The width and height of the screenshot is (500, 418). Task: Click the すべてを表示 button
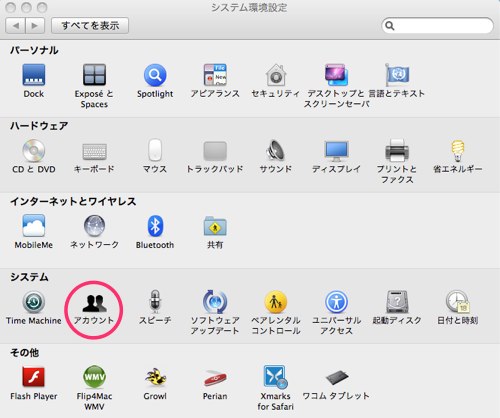[90, 26]
